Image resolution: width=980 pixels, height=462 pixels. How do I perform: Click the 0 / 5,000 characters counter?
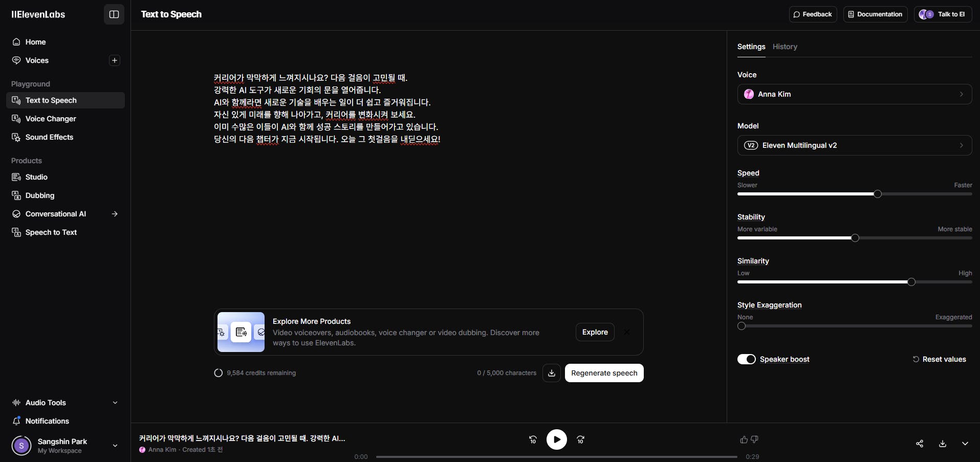pyautogui.click(x=507, y=373)
